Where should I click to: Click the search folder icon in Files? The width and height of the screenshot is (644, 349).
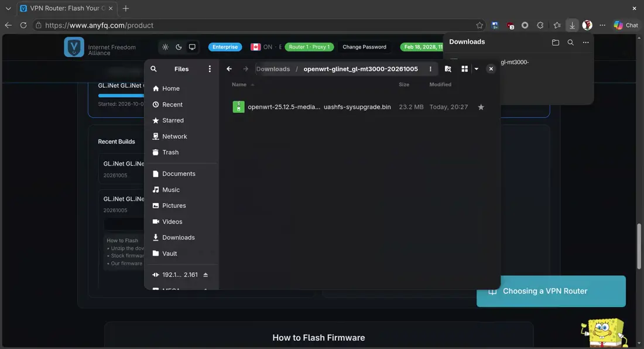pos(448,69)
